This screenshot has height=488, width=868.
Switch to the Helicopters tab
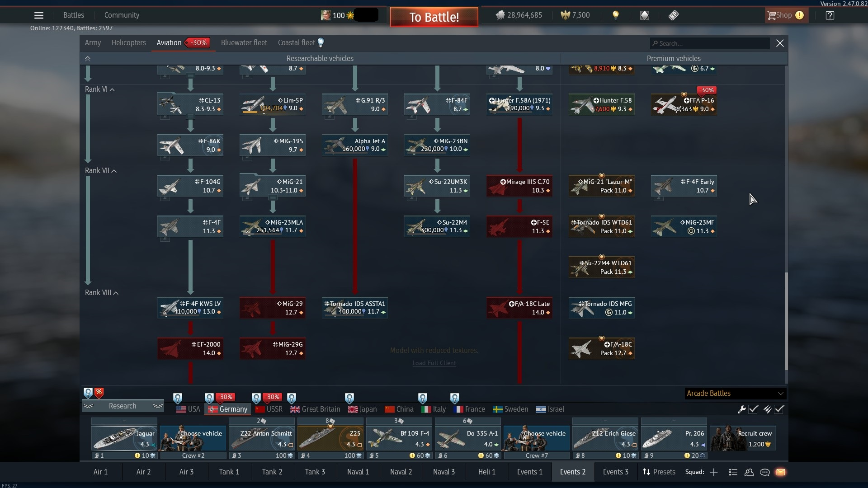(128, 43)
